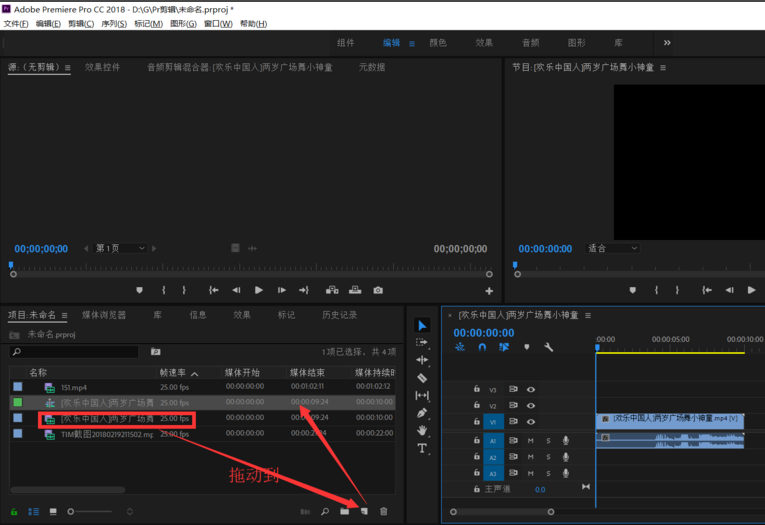The height and width of the screenshot is (525, 765).
Task: Toggle timeline snapping magnet icon
Action: [x=482, y=347]
